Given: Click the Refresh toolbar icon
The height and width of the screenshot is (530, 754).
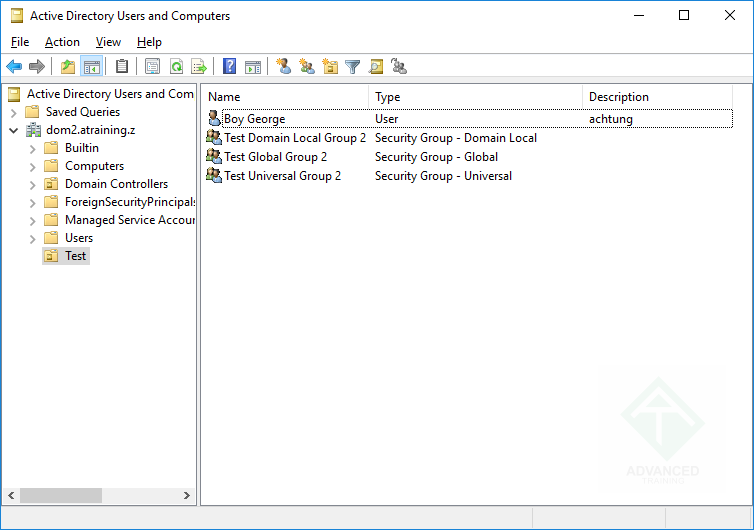Looking at the screenshot, I should point(176,67).
